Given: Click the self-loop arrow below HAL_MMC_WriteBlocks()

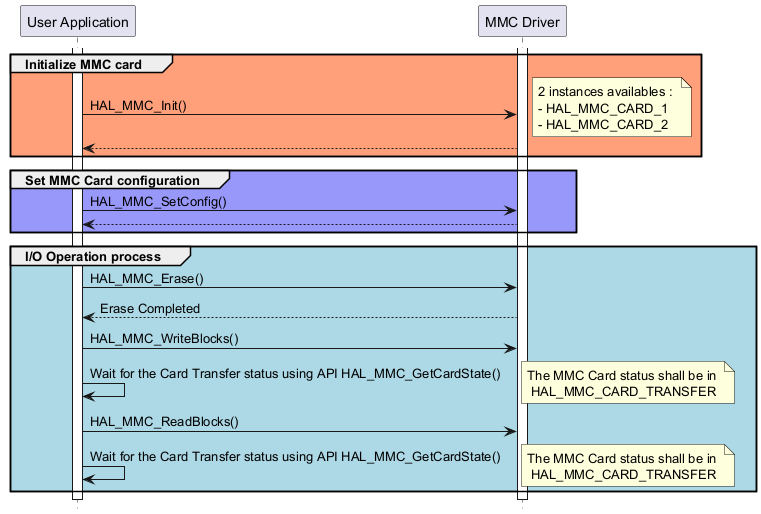Looking at the screenshot, I should point(110,390).
